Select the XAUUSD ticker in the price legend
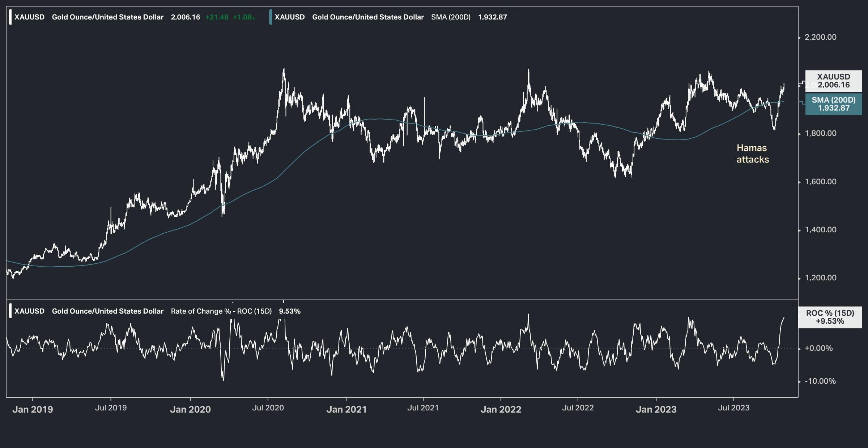Screen dimensions: 868x448 coord(29,17)
